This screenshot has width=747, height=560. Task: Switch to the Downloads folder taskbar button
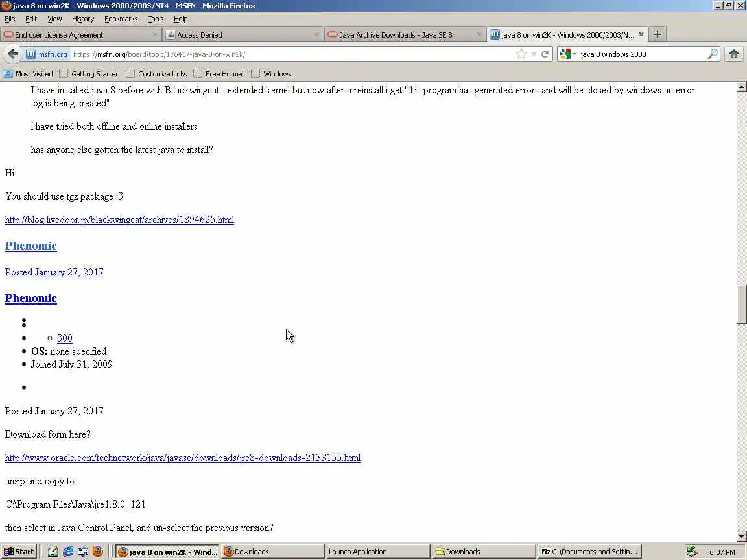pyautogui.click(x=484, y=552)
